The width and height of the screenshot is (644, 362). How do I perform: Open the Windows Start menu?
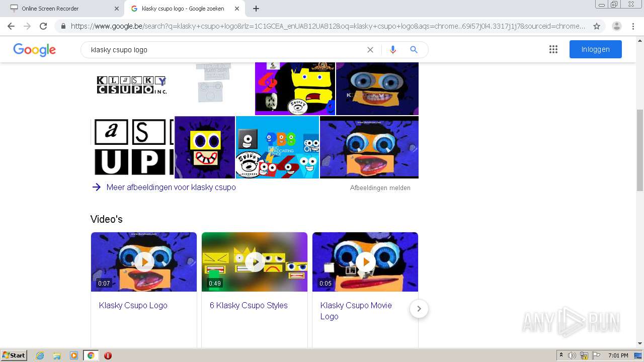pos(14,355)
